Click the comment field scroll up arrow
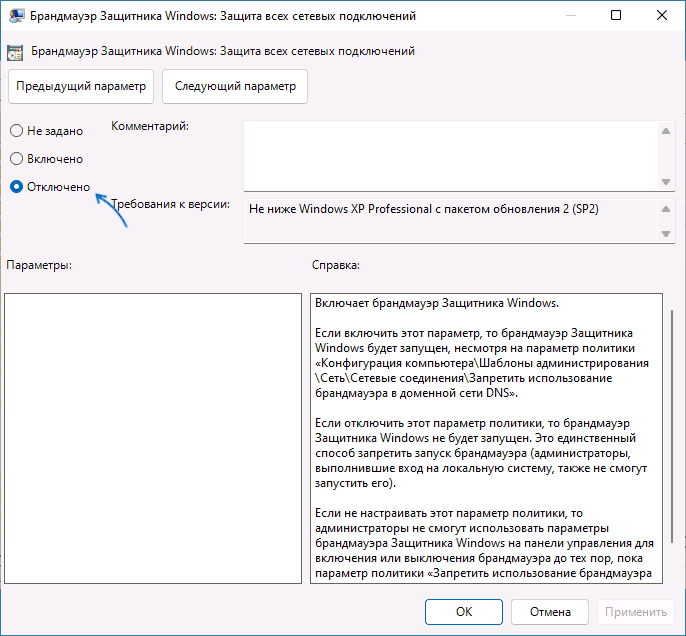 (666, 131)
